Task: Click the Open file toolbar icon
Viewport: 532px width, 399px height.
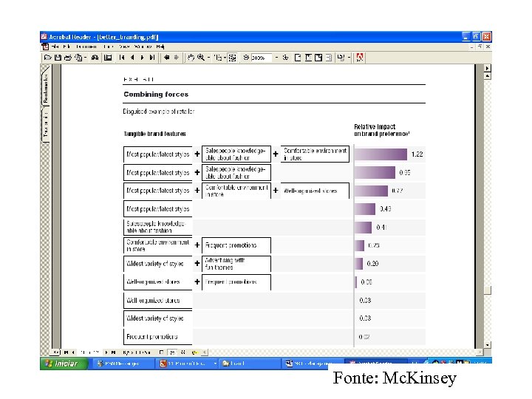Action: tap(48, 58)
